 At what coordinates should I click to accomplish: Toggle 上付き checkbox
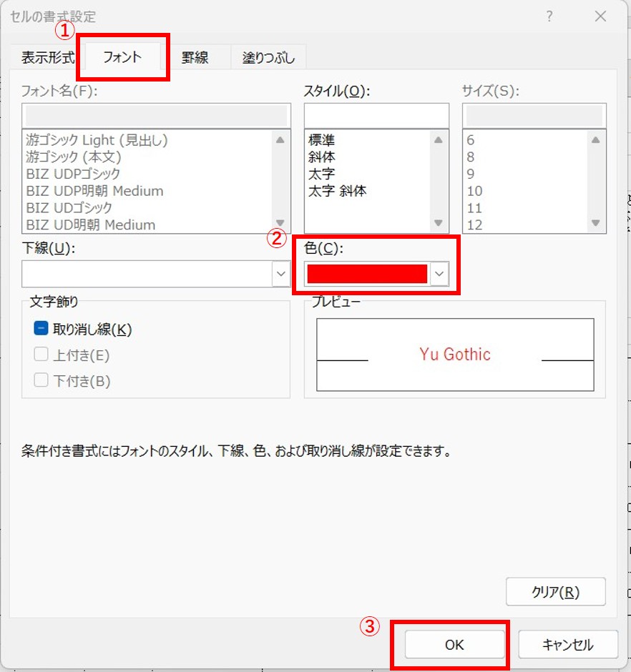click(x=41, y=355)
